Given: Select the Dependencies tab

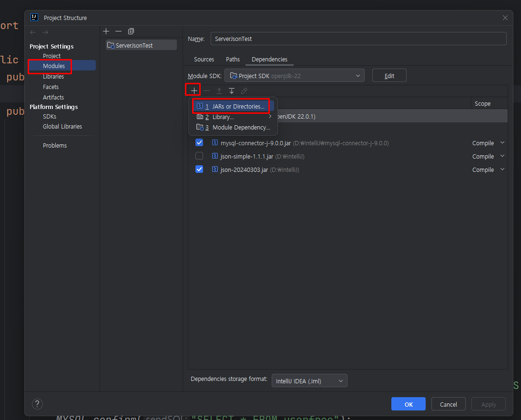Looking at the screenshot, I should (269, 60).
